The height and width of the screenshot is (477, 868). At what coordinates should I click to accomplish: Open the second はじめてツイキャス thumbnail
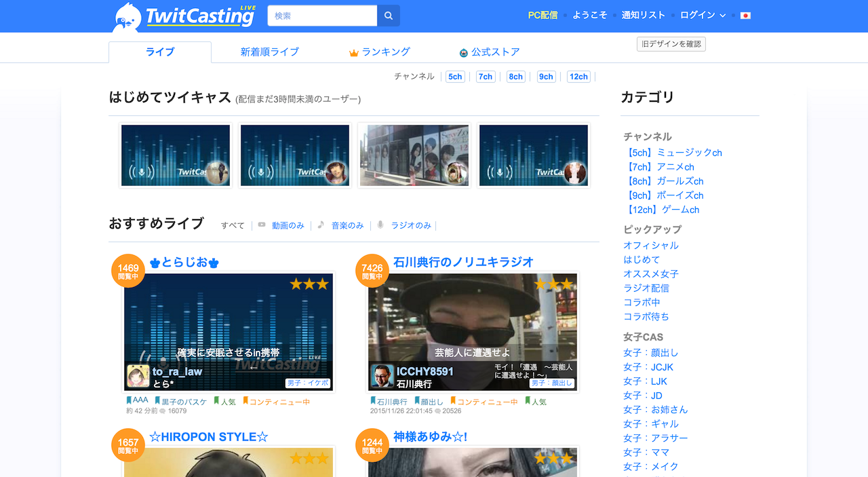pos(295,155)
